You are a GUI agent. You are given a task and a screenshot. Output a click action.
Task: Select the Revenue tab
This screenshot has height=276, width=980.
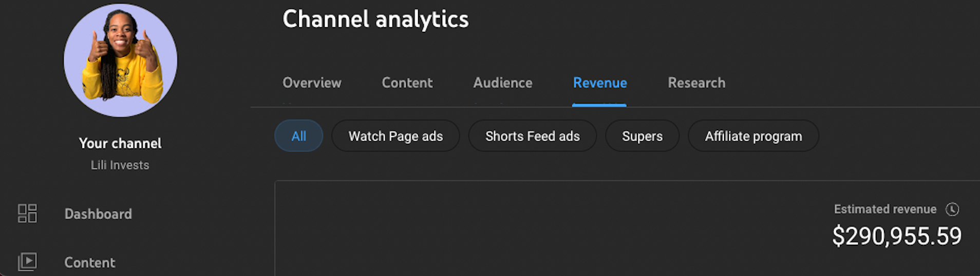[x=600, y=83]
